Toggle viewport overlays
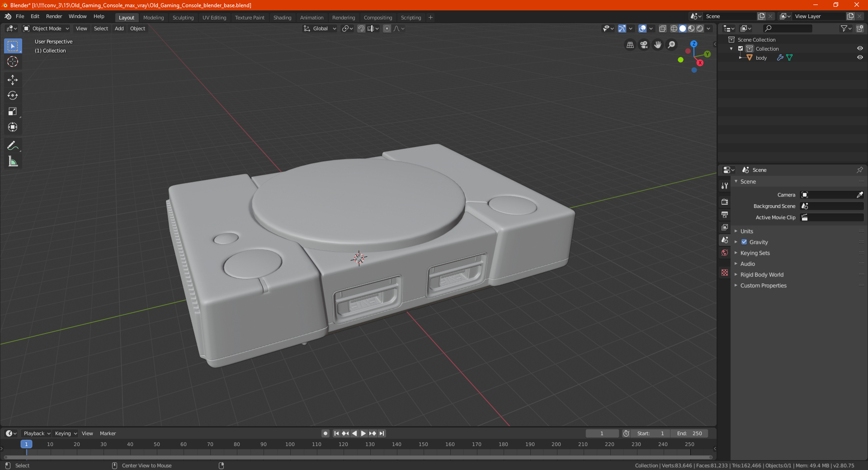The height and width of the screenshot is (470, 868). (x=642, y=28)
